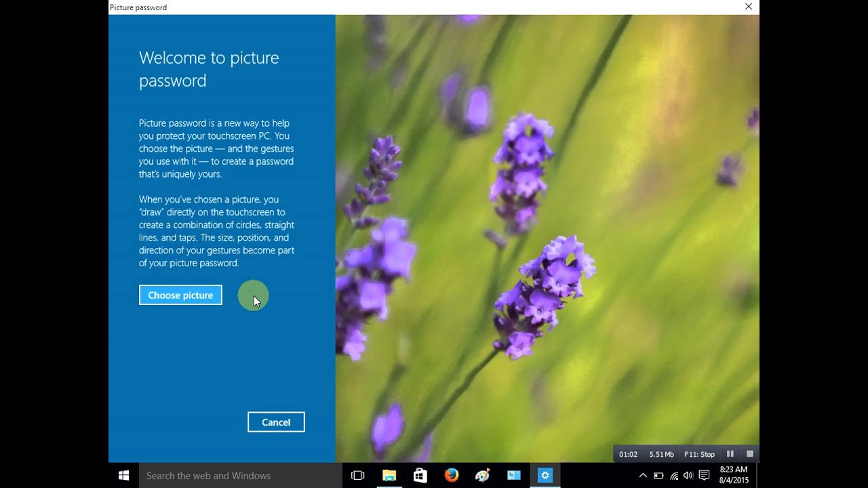Image resolution: width=868 pixels, height=488 pixels.
Task: Show hidden system tray icons
Action: coord(643,475)
